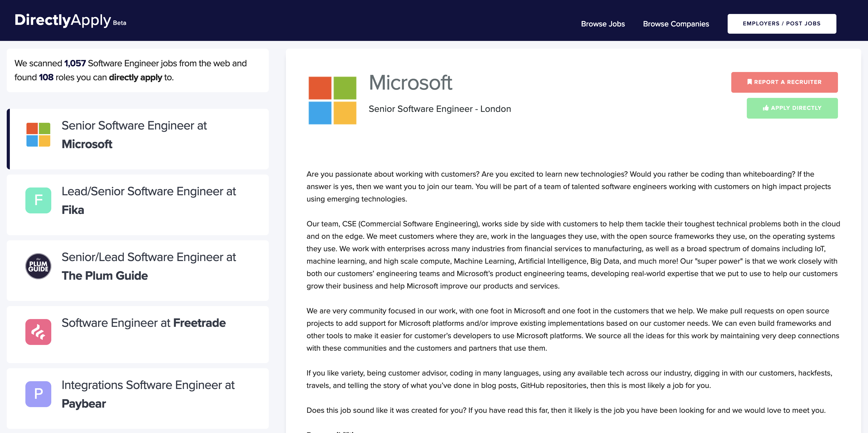Go to DirectlyApply home via logo
Viewport: 868px width, 433px height.
click(63, 20)
